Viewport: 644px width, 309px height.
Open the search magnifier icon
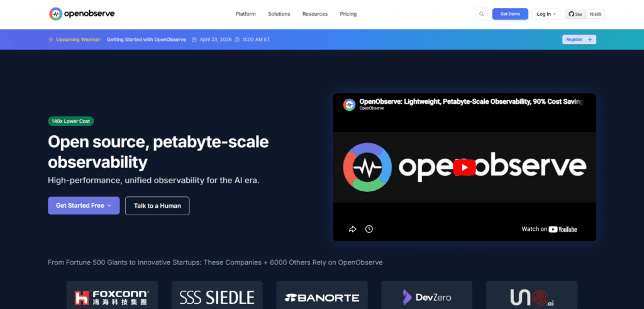coord(481,14)
